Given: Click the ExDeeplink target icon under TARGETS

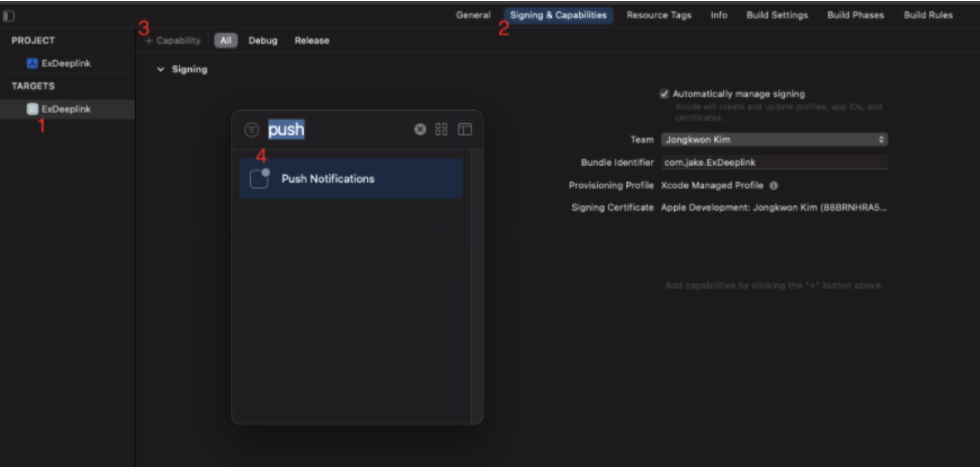Looking at the screenshot, I should click(32, 109).
